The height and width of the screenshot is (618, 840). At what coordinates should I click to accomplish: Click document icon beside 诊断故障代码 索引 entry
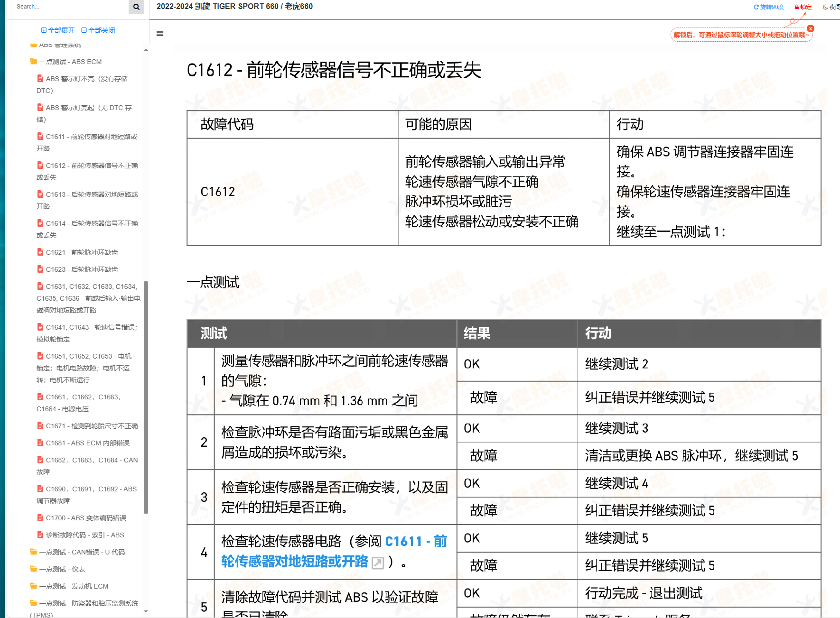(x=40, y=535)
